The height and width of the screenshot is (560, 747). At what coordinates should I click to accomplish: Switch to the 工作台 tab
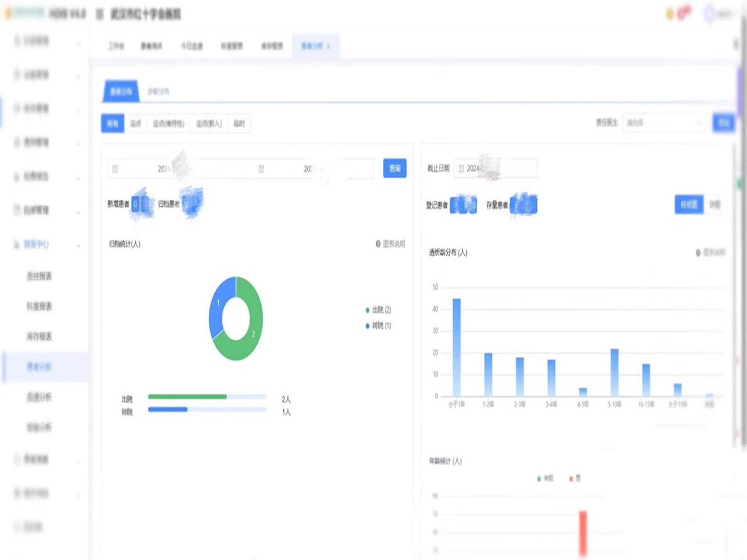click(x=116, y=46)
